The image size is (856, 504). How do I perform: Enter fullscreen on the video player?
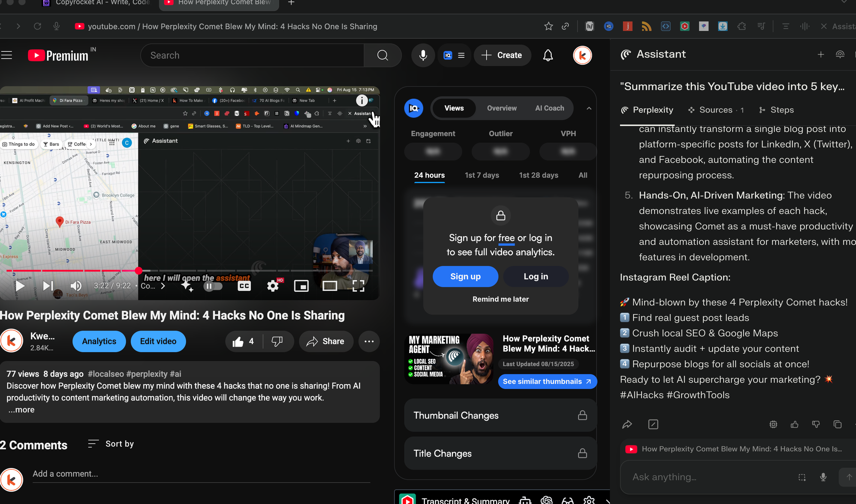[359, 286]
